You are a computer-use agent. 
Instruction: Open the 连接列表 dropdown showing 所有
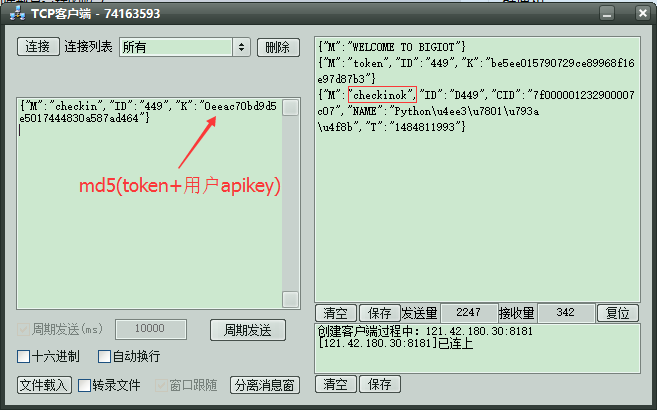click(x=184, y=47)
